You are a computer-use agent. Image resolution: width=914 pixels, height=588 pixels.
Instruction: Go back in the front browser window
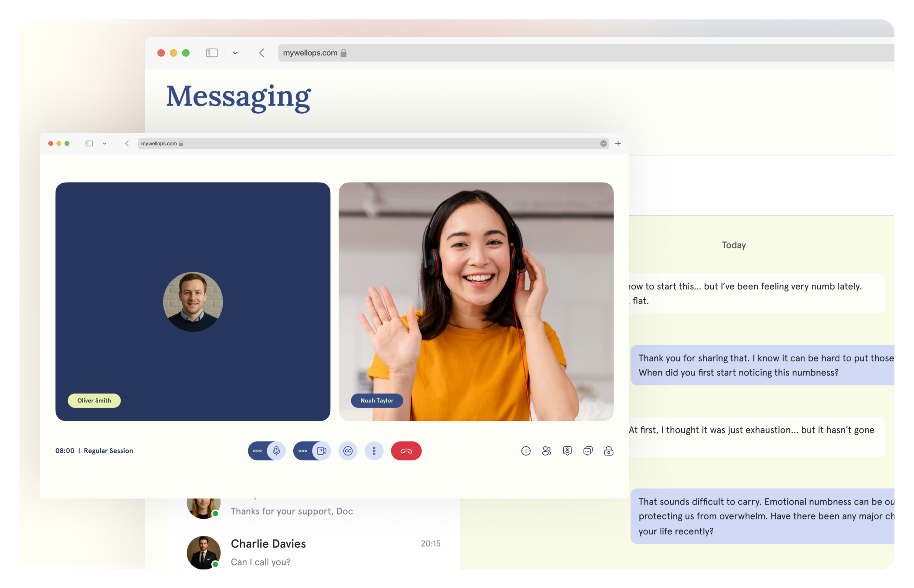(x=127, y=143)
